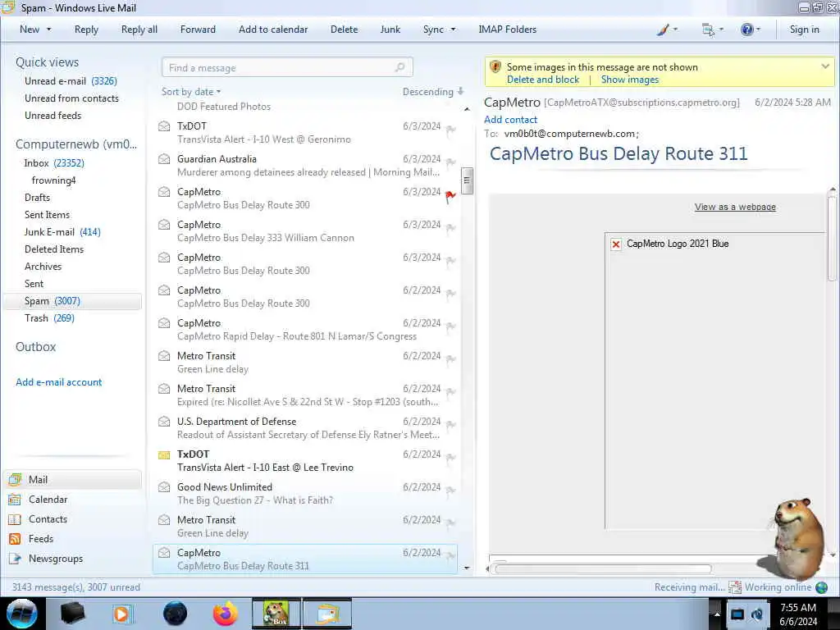Open the Drafts folder
The image size is (840, 630).
coord(37,197)
